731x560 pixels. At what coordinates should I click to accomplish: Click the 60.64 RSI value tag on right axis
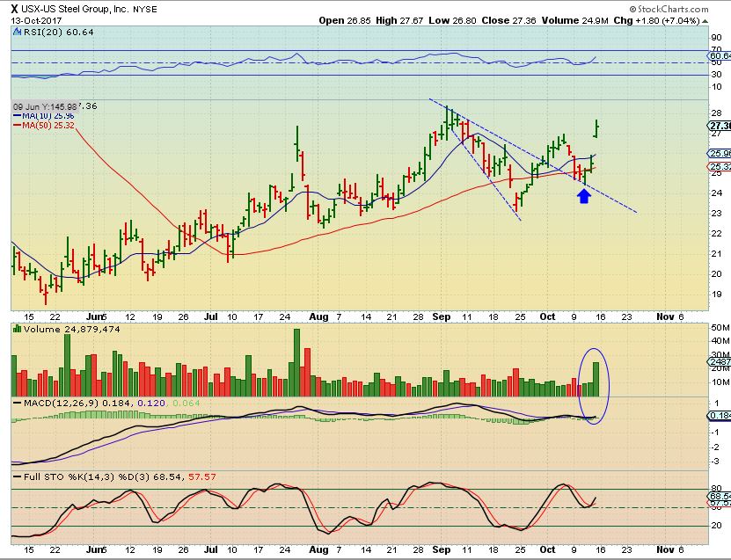coord(720,56)
